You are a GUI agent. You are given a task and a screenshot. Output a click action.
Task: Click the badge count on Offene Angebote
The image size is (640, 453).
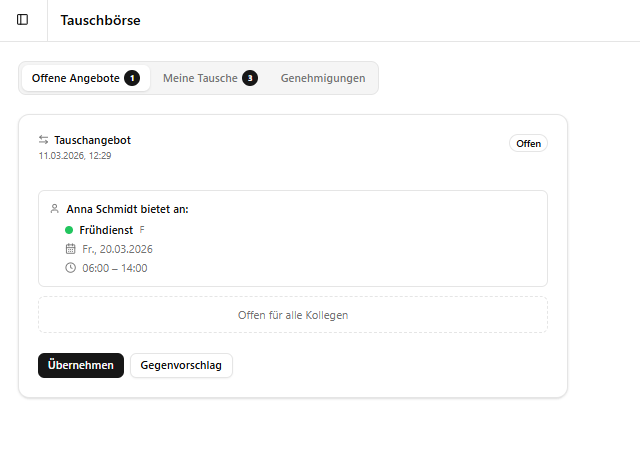132,78
